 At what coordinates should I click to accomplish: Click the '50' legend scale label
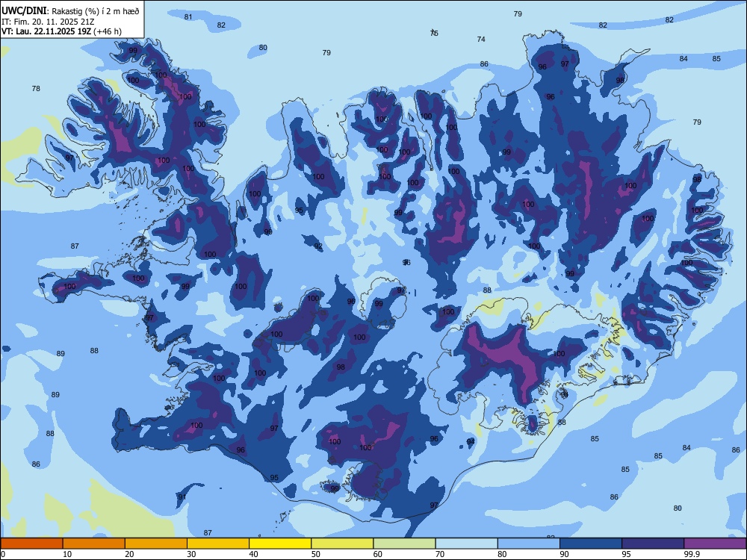click(316, 554)
